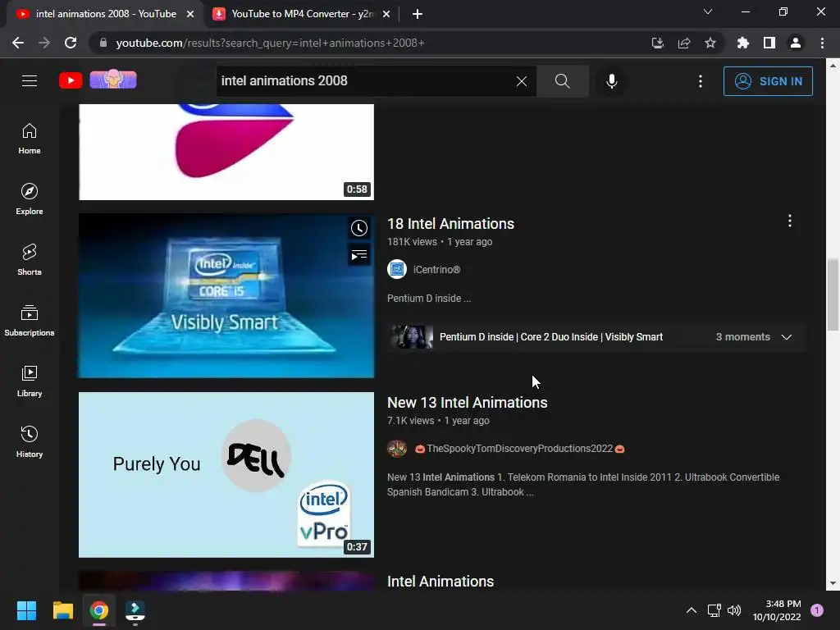Click the 'Pentium D inside ...' description
Image resolution: width=840 pixels, height=630 pixels.
pyautogui.click(x=429, y=299)
